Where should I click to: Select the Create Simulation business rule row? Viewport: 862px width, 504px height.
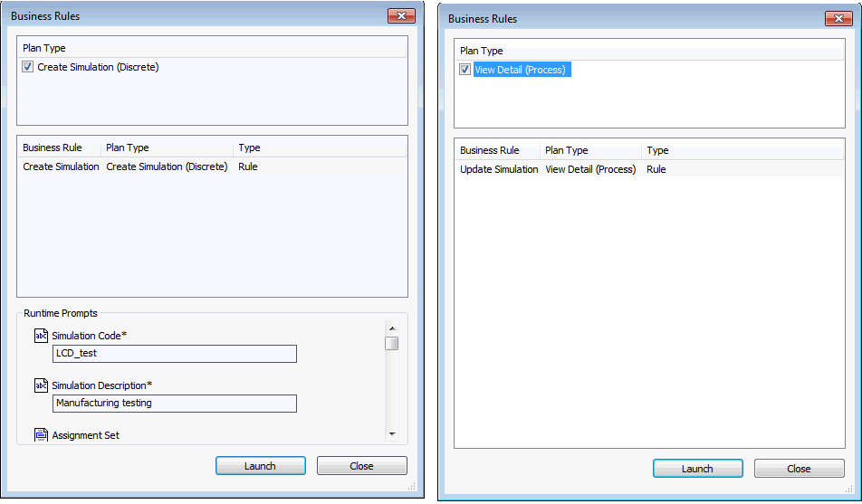(x=212, y=166)
